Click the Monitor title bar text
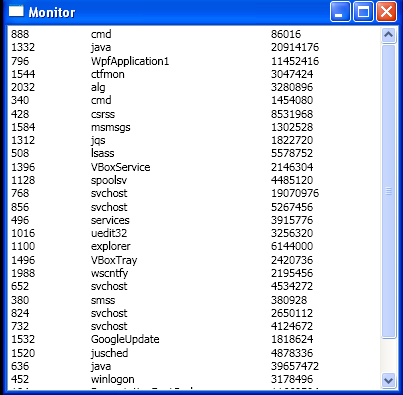Image resolution: width=403 pixels, height=395 pixels. (x=52, y=12)
